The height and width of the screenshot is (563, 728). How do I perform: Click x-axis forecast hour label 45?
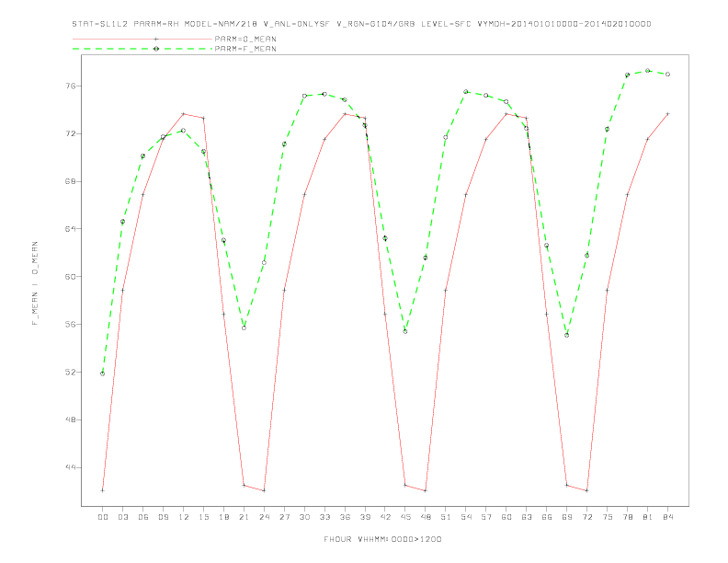point(405,517)
